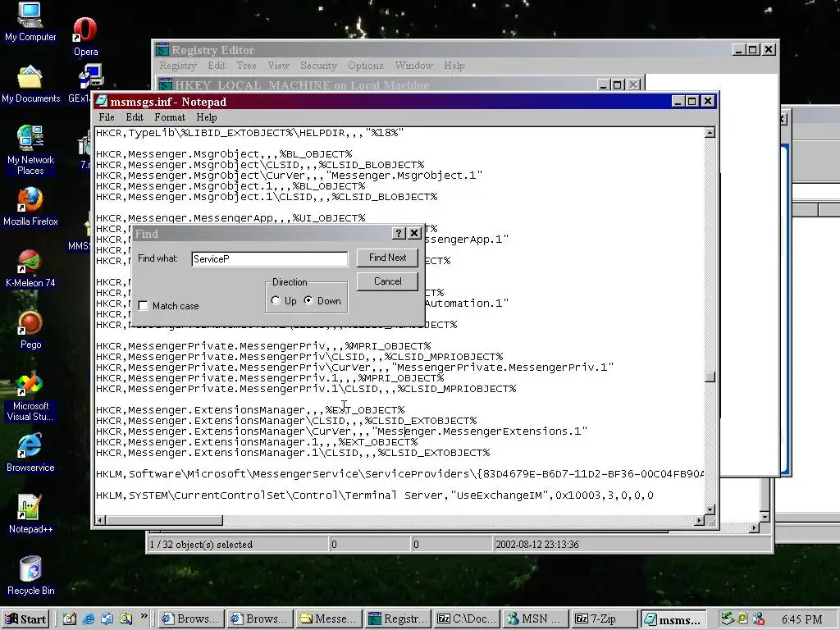This screenshot has width=840, height=630.
Task: Close the Find dialog
Action: (414, 233)
